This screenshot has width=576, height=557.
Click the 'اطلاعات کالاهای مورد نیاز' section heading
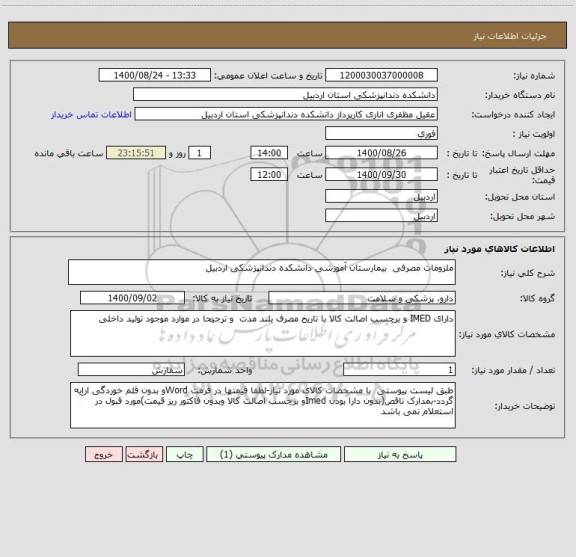(500, 249)
